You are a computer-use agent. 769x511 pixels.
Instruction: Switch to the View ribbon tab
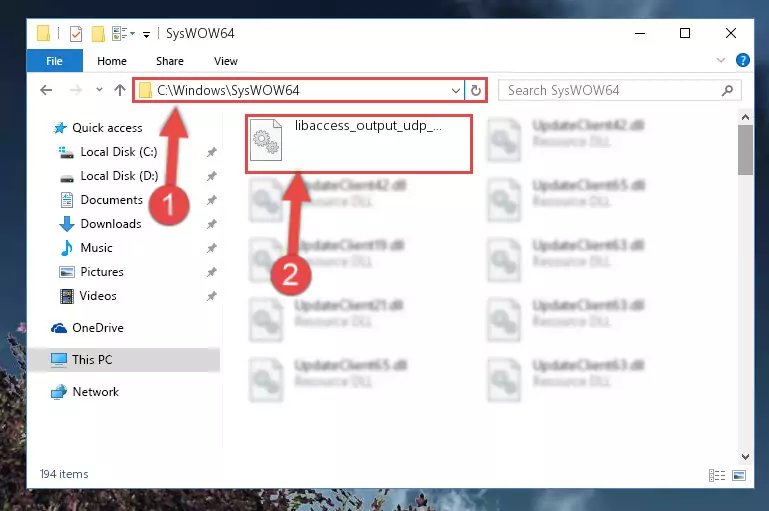[226, 61]
